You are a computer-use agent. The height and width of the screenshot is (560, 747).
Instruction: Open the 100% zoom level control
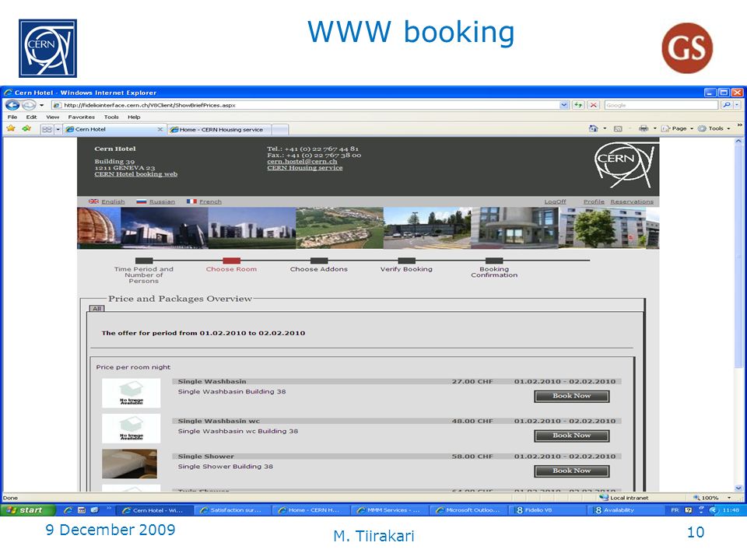pyautogui.click(x=712, y=498)
